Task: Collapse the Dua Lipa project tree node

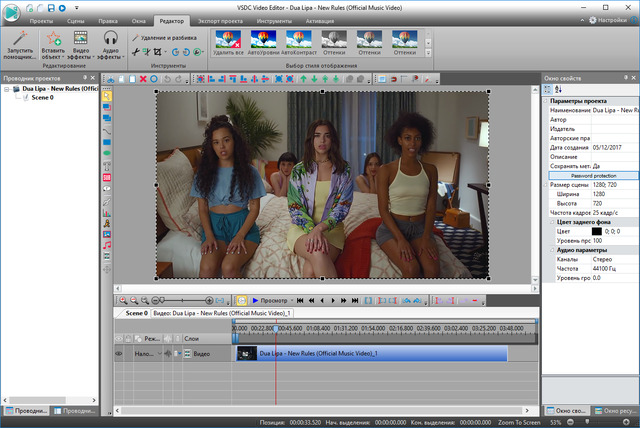Action: tap(7, 89)
